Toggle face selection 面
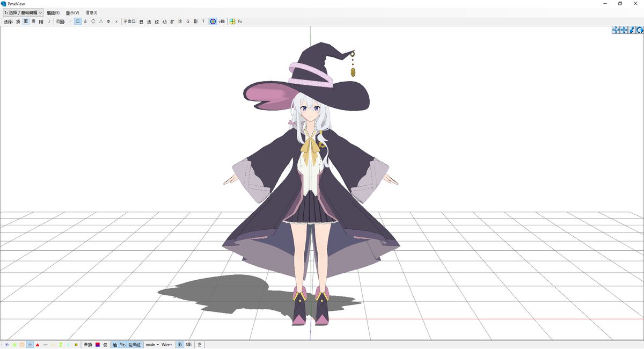644x349 pixels. 26,21
